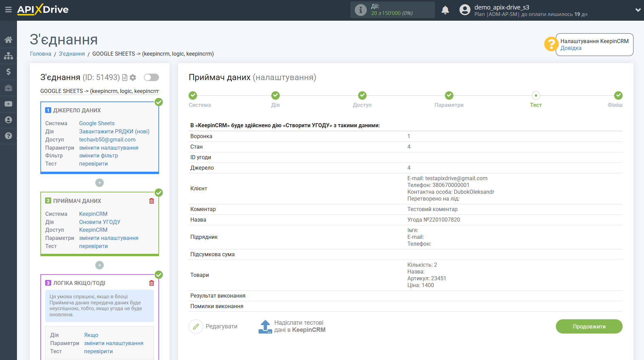Screen dimensions: 644x360
Task: Click Завантажити РЯДКИ (нові) action link
Action: point(114,131)
